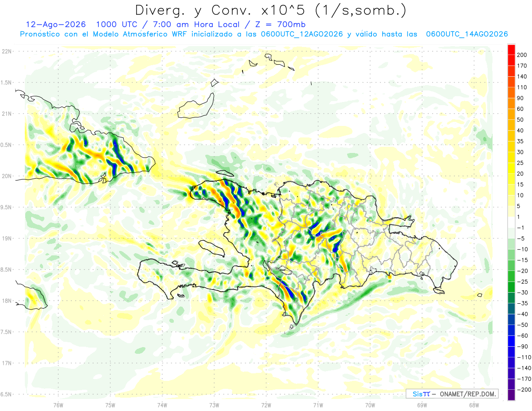
Task: Click the '21N' latitude label
Action: 7,114
